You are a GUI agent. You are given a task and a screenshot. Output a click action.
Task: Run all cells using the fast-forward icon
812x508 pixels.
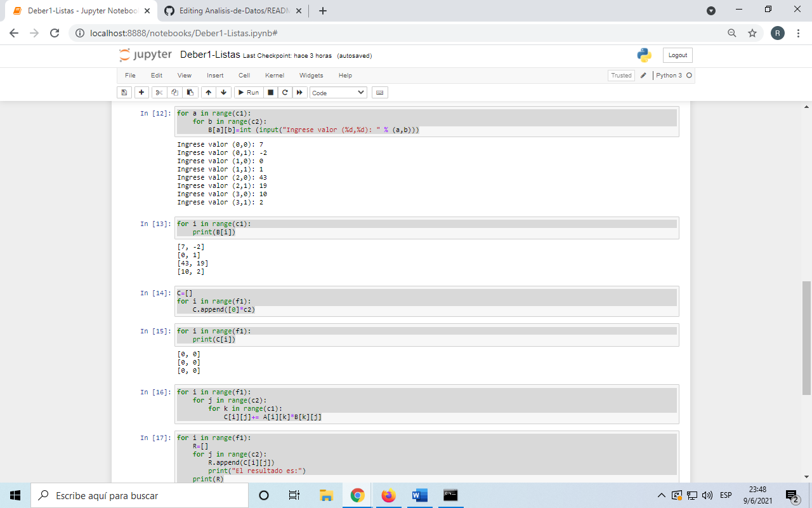tap(299, 92)
